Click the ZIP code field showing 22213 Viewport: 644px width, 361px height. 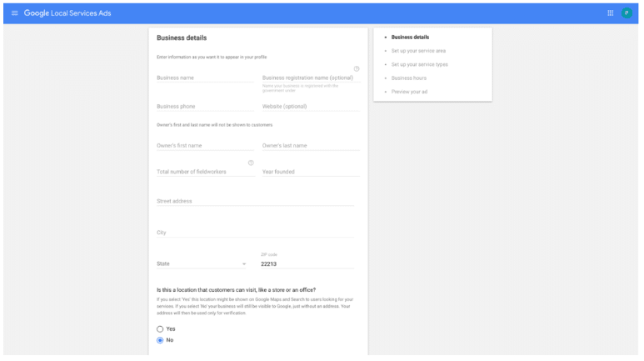click(307, 263)
